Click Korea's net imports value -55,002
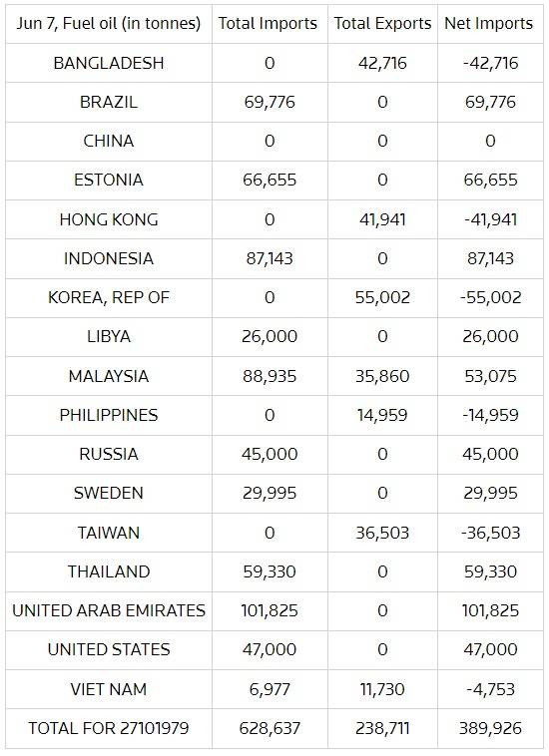The width and height of the screenshot is (549, 756). click(490, 297)
